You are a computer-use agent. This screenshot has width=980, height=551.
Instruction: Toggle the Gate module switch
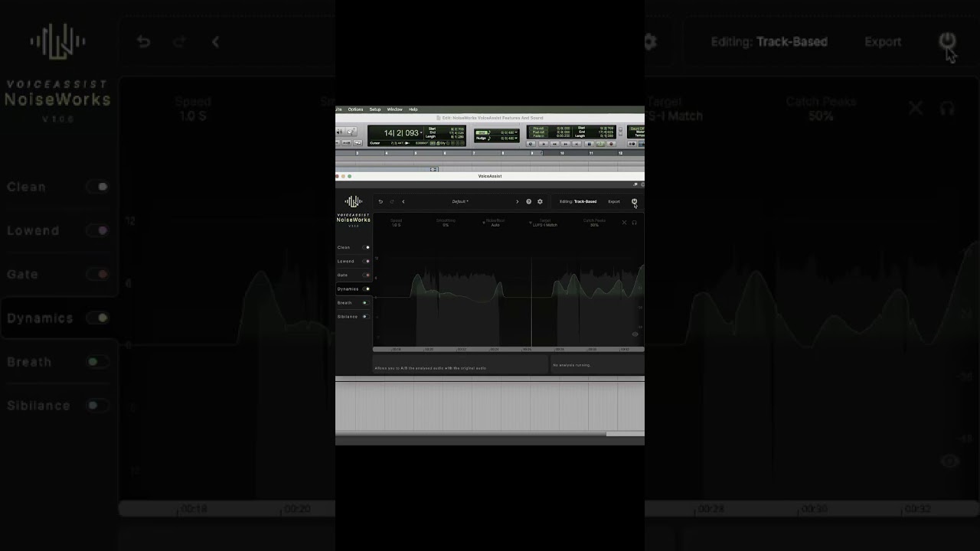pos(366,275)
